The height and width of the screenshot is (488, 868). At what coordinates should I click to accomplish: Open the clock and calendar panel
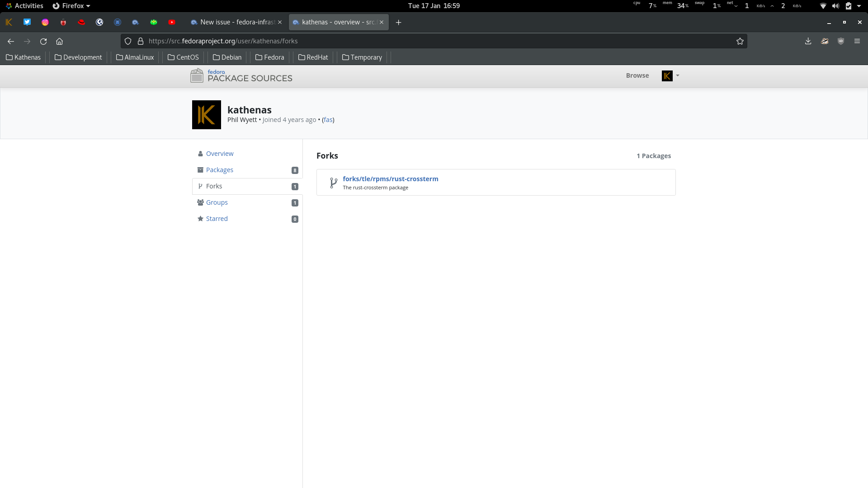[x=434, y=6]
